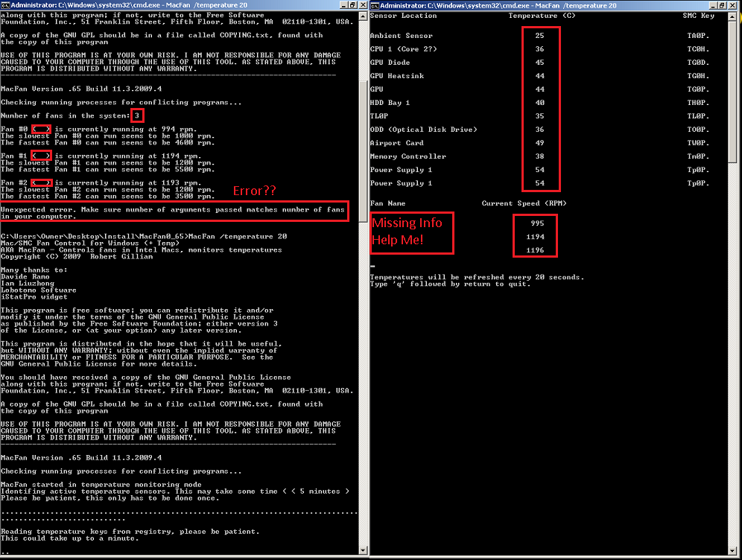Click the fan speed value 995

[537, 223]
